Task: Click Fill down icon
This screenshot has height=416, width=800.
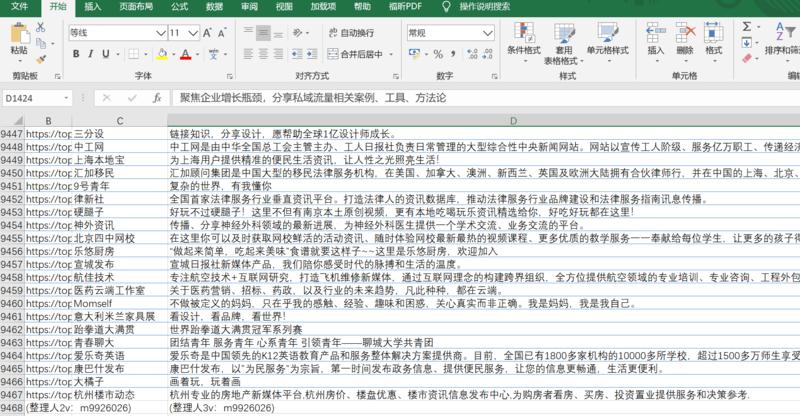Action: (746, 42)
